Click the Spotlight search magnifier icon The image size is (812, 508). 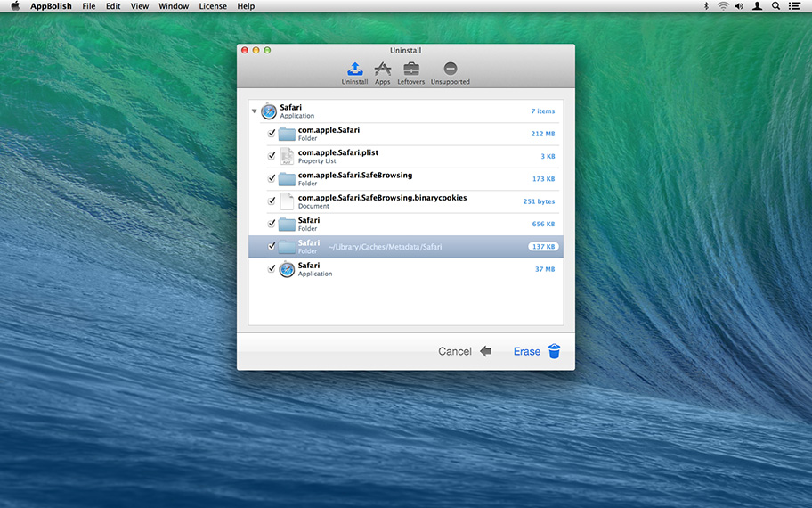click(775, 6)
